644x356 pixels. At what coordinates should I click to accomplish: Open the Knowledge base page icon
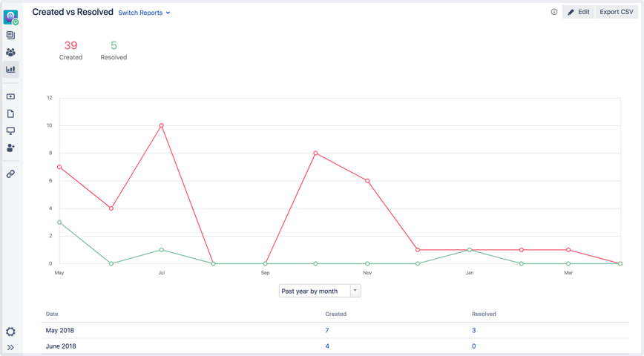pos(10,113)
